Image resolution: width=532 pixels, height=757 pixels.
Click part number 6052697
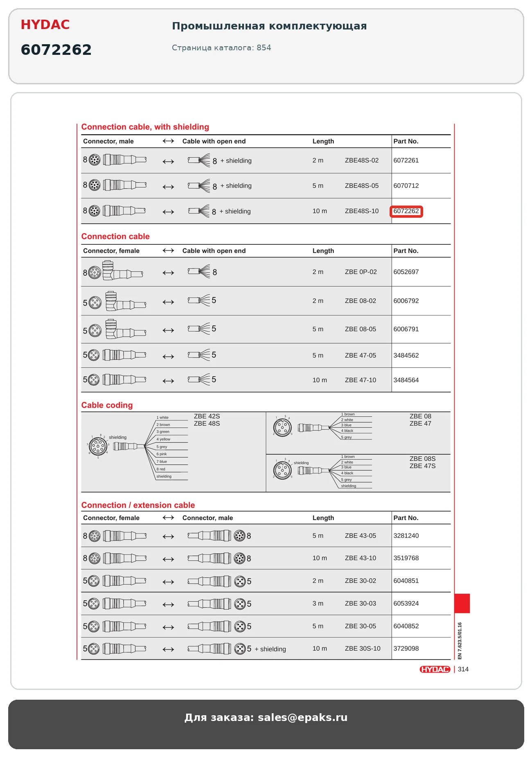click(406, 272)
